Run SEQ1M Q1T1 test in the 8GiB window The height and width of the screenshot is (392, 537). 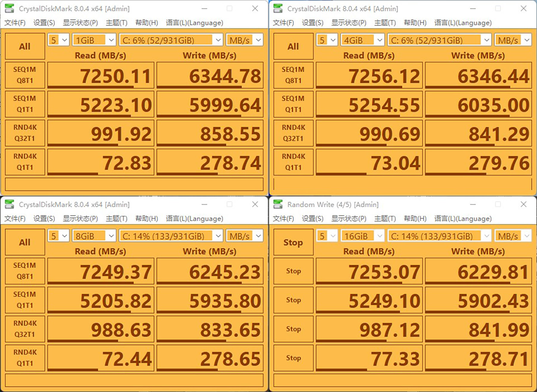25,300
